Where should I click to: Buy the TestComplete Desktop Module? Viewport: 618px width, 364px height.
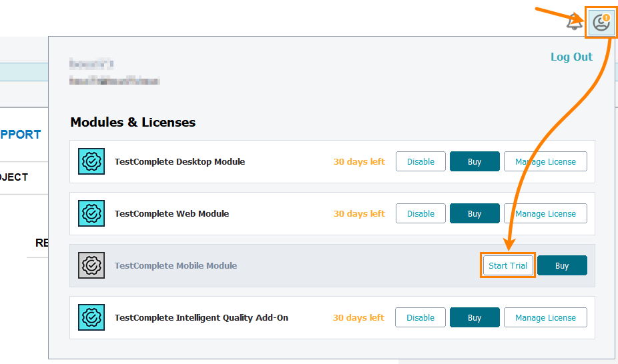pyautogui.click(x=475, y=162)
